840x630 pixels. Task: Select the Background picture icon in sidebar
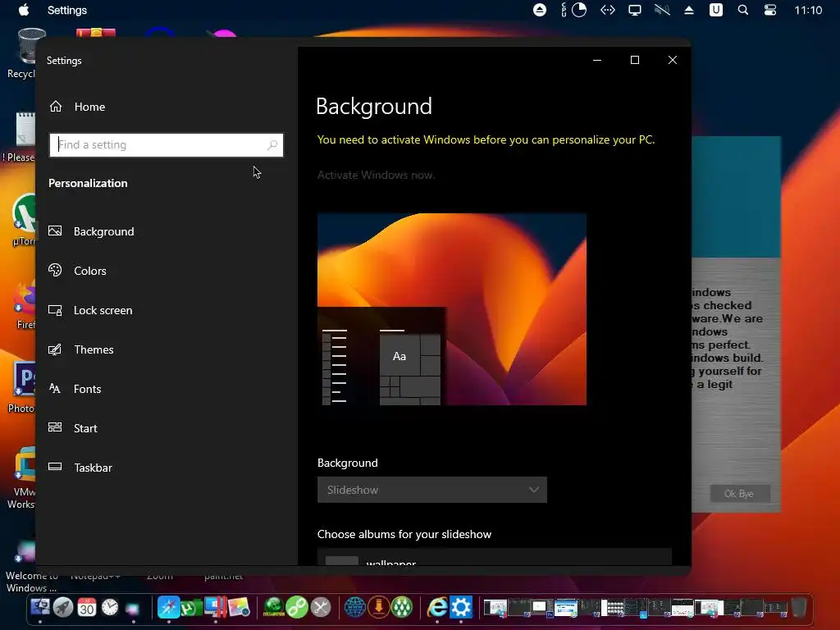55,231
